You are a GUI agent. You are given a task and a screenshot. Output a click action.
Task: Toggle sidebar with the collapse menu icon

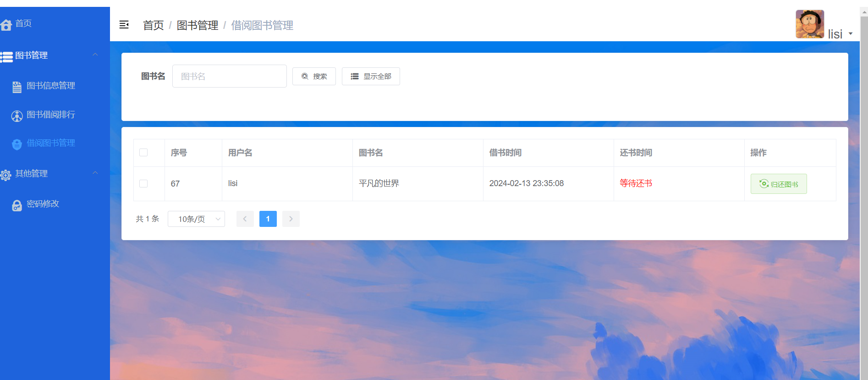tap(124, 25)
